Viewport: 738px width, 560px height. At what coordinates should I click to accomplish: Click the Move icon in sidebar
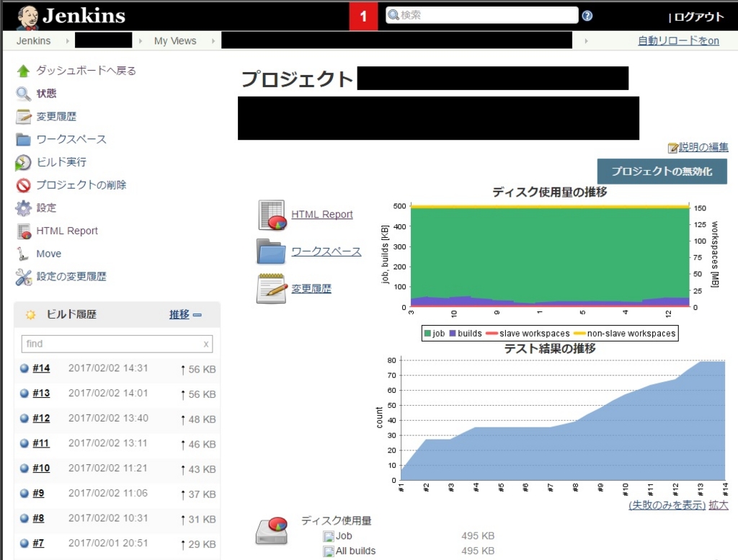point(22,254)
